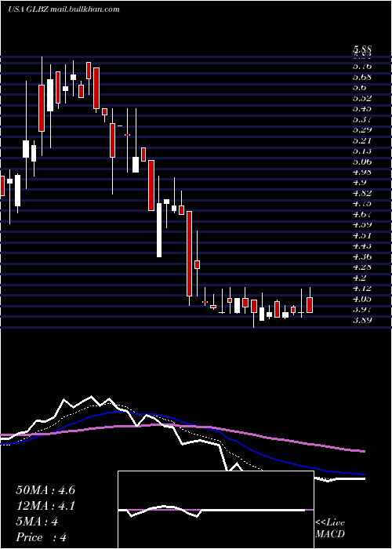Click the 4.98 price axis label
The height and width of the screenshot is (549, 392).
pos(362,172)
